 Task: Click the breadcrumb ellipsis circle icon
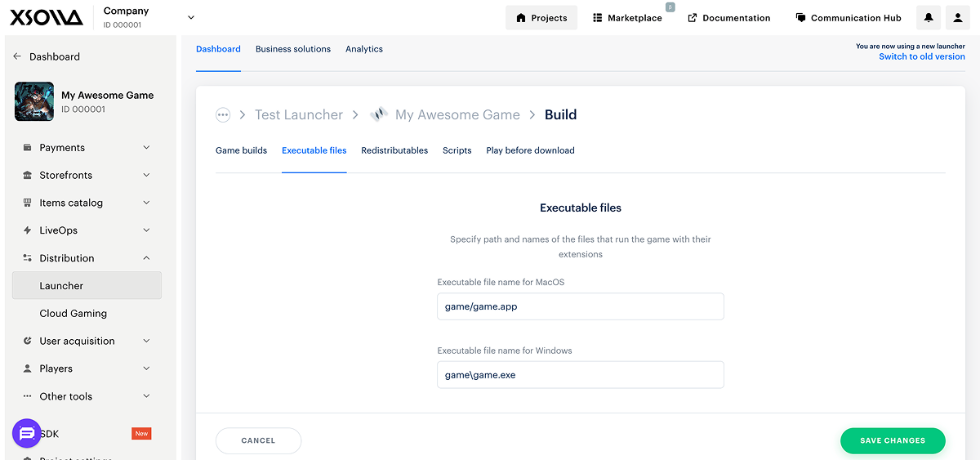coord(223,115)
